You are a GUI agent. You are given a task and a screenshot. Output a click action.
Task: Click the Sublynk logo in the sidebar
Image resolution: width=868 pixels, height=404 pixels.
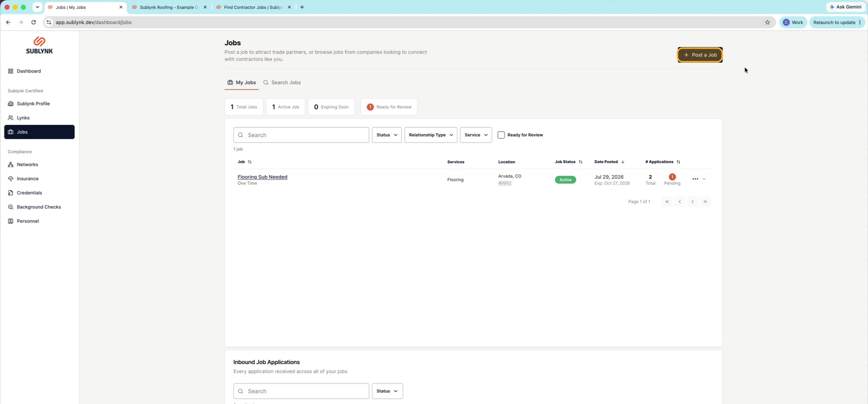pyautogui.click(x=39, y=45)
